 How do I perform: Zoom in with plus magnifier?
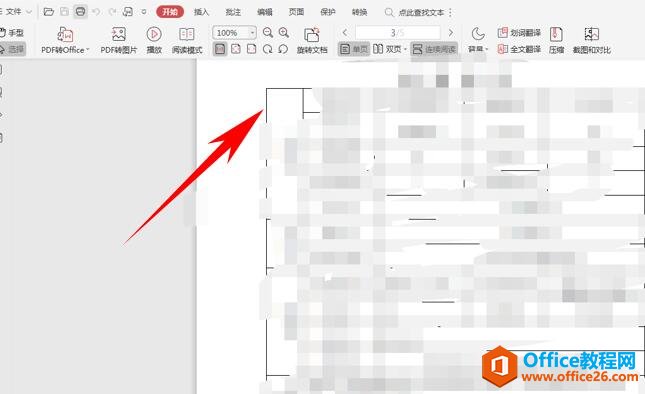(283, 32)
